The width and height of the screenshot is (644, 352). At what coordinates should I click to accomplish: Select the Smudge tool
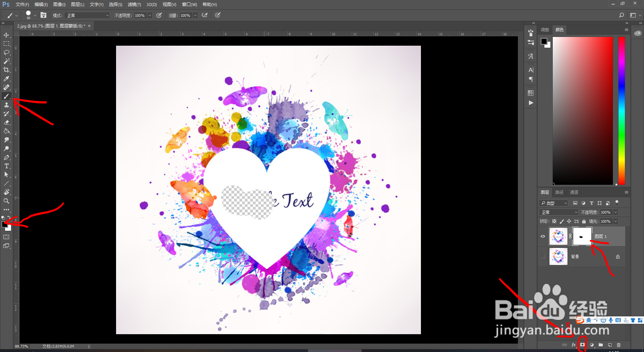pyautogui.click(x=6, y=140)
